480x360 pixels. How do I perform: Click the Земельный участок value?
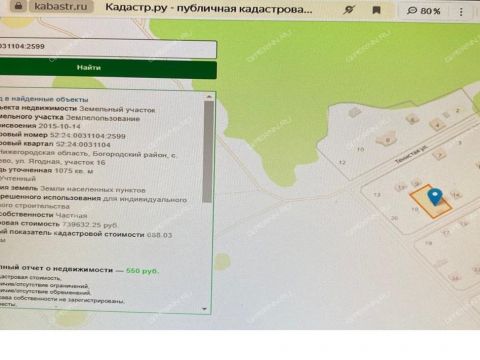click(117, 109)
